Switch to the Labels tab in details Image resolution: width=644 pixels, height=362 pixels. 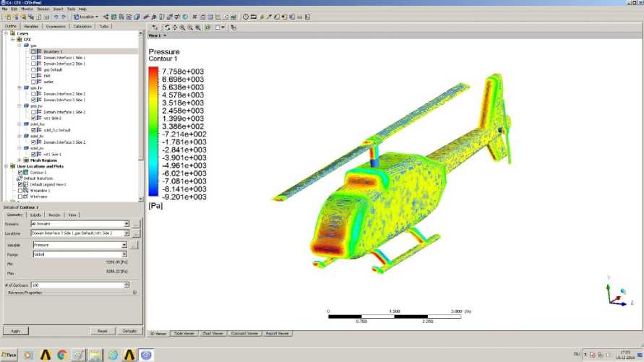pyautogui.click(x=35, y=215)
